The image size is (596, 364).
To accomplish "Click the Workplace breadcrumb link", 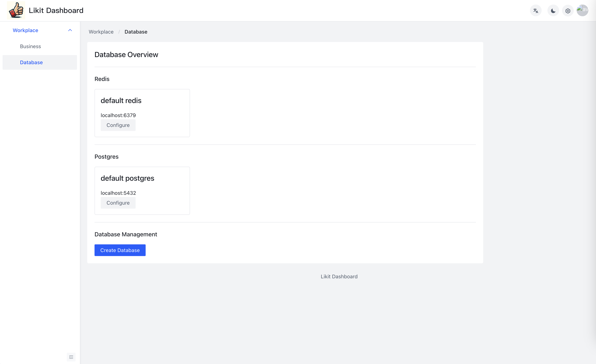I will click(101, 32).
